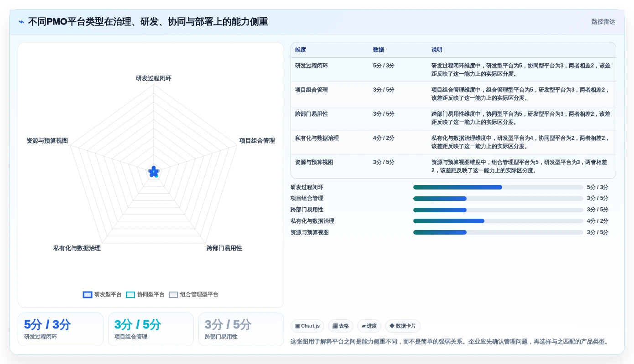
Task: Click the 研发过程闭环 row description text
Action: coord(521,70)
